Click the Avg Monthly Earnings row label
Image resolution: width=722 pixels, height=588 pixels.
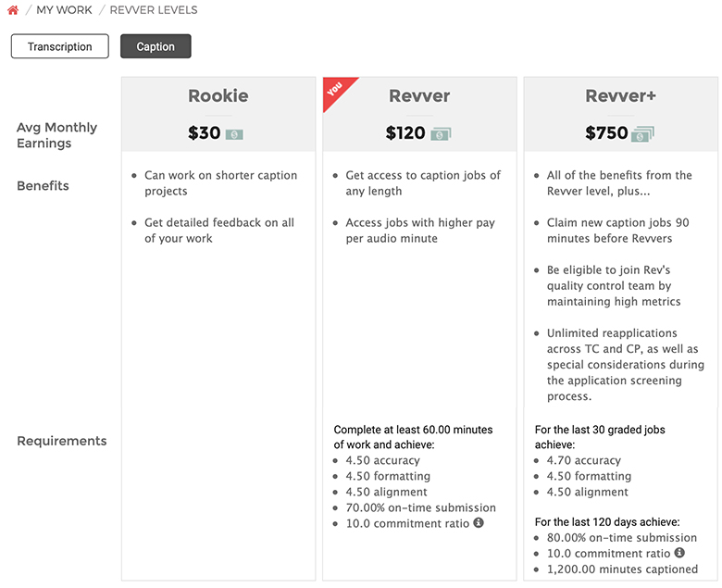[57, 135]
